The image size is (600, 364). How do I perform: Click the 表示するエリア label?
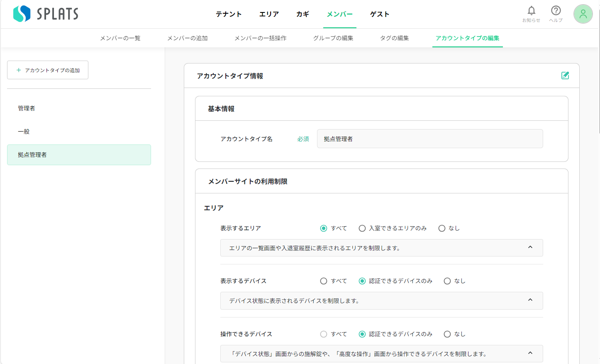[241, 228]
